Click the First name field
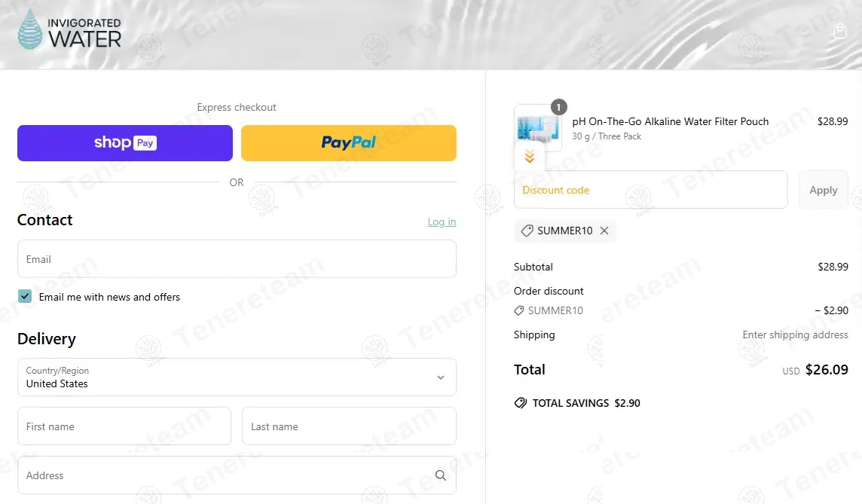This screenshot has height=504, width=862. [x=124, y=426]
